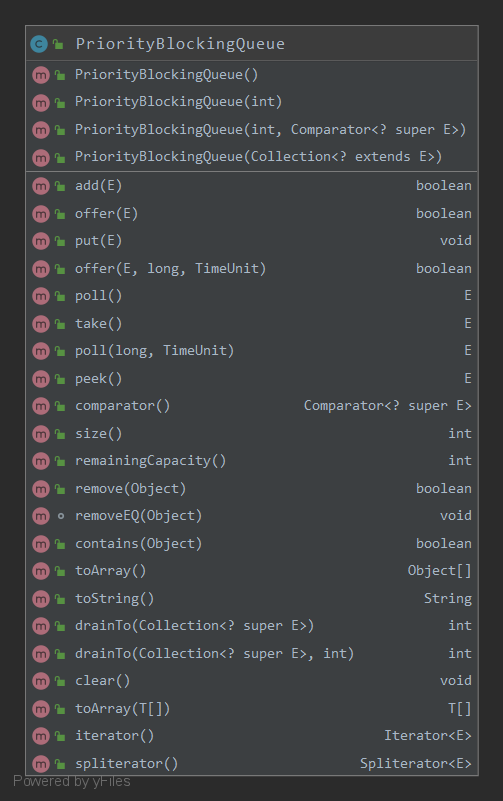503x801 pixels.
Task: Click the T[] return type
Action: (x=460, y=709)
